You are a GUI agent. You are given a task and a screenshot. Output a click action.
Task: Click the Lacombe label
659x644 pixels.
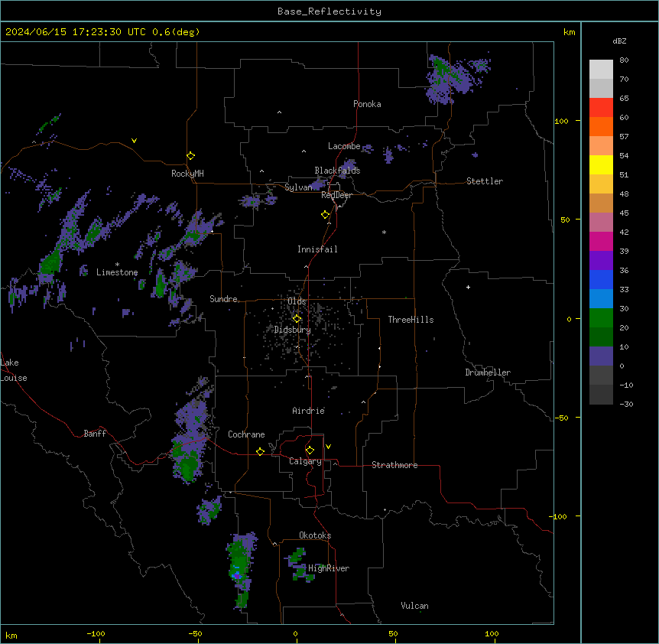tap(344, 146)
